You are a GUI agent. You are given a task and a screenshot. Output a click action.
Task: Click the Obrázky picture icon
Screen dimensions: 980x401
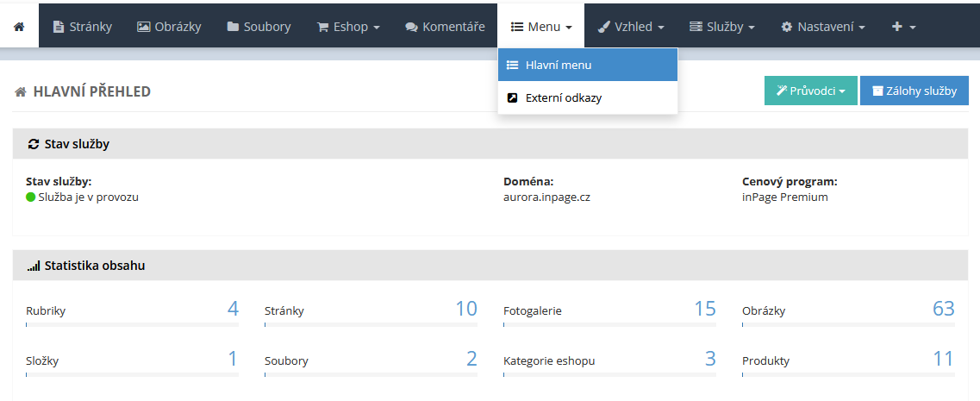click(144, 27)
